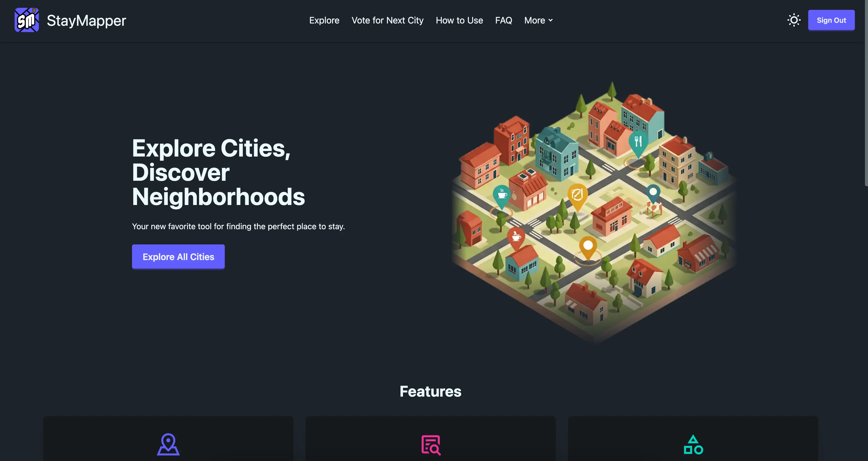Open the How to Use page
This screenshot has width=868, height=461.
click(459, 20)
